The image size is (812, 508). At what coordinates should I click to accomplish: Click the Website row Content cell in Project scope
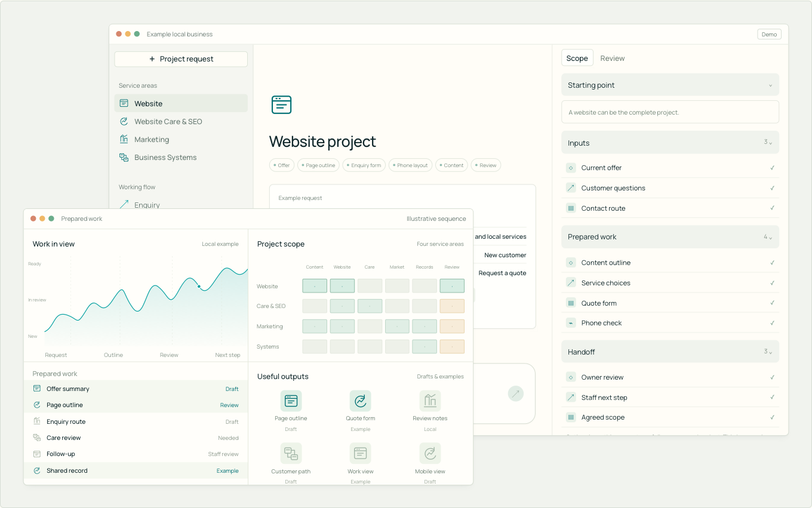click(315, 286)
